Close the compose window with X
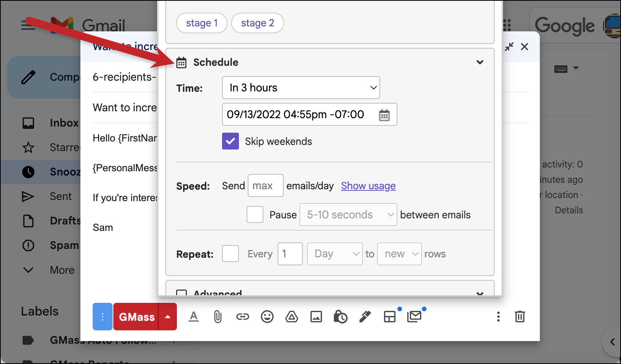 pyautogui.click(x=525, y=47)
